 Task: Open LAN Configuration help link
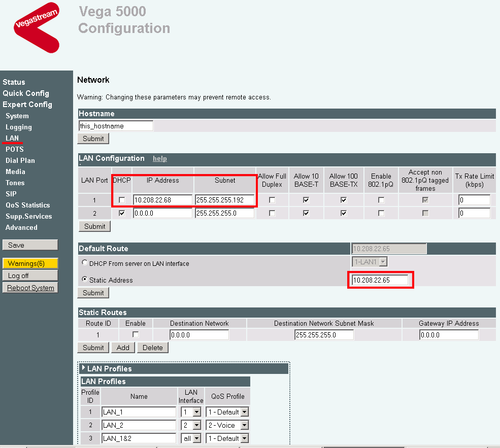click(x=160, y=158)
